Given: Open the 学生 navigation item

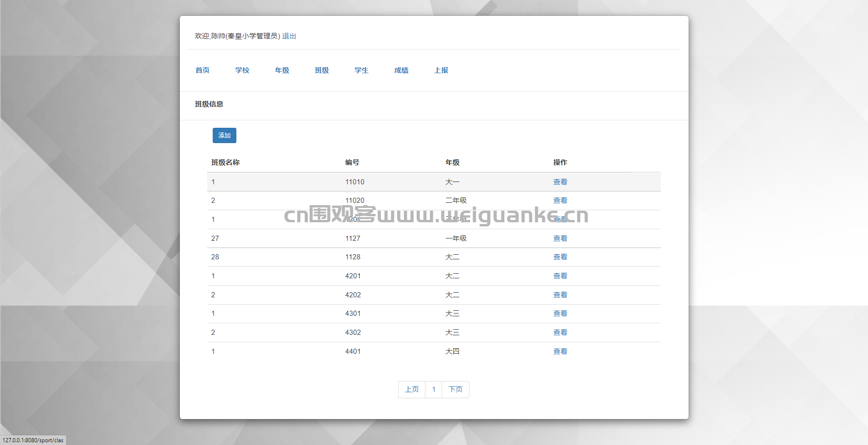Looking at the screenshot, I should tap(361, 70).
